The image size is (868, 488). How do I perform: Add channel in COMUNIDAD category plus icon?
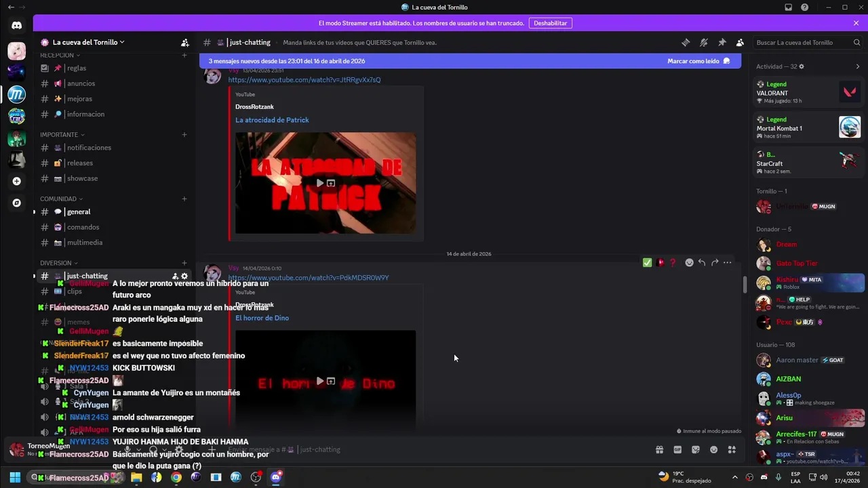[x=184, y=199]
